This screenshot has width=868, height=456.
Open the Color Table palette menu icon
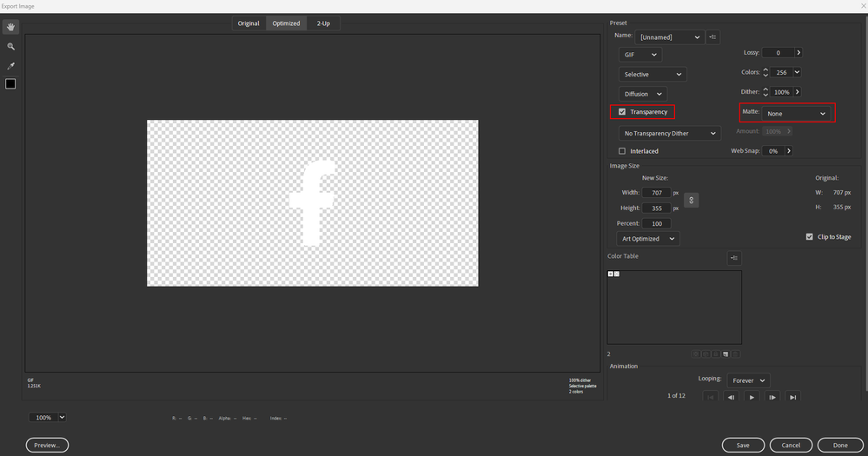(734, 258)
